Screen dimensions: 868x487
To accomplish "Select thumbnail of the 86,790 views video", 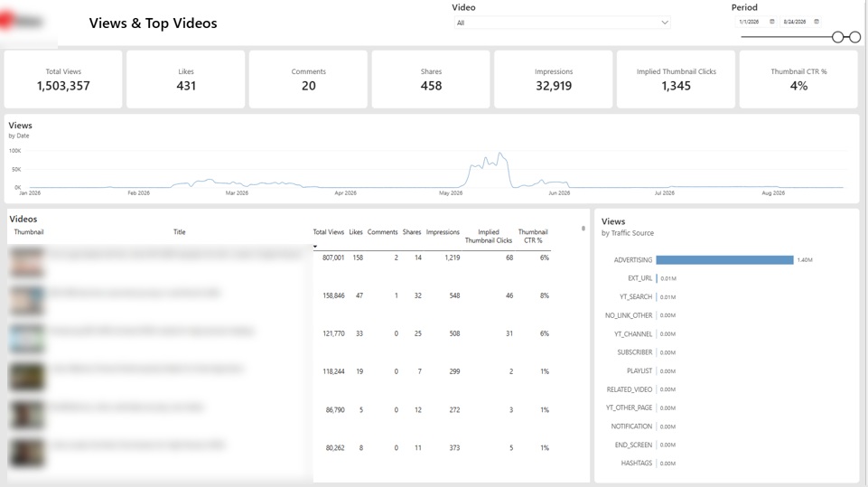I will pyautogui.click(x=26, y=415).
